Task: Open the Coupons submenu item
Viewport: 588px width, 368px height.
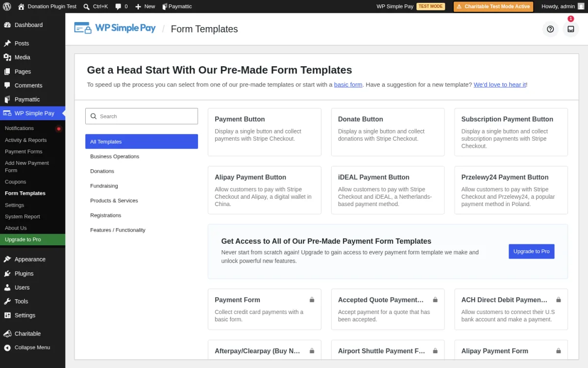Action: click(x=32, y=182)
